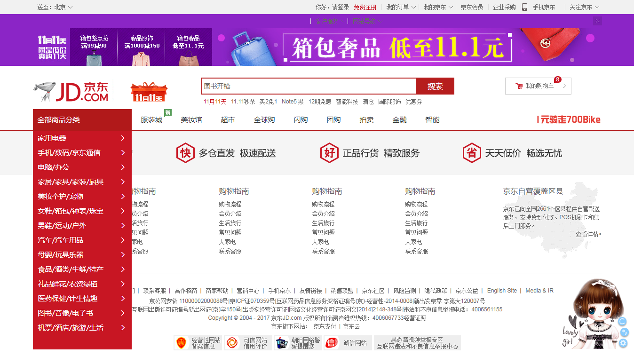Click the 诚信网站 badge
The image size is (634, 364).
pyautogui.click(x=348, y=343)
